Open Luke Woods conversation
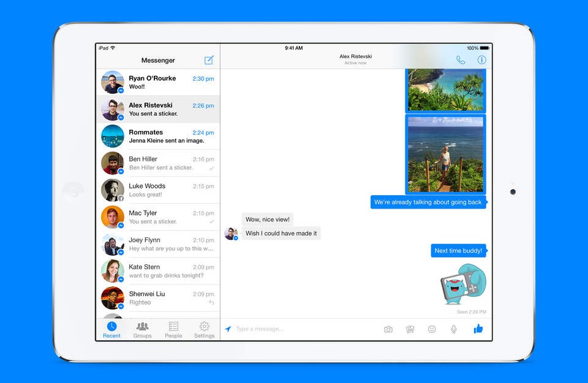 (158, 190)
